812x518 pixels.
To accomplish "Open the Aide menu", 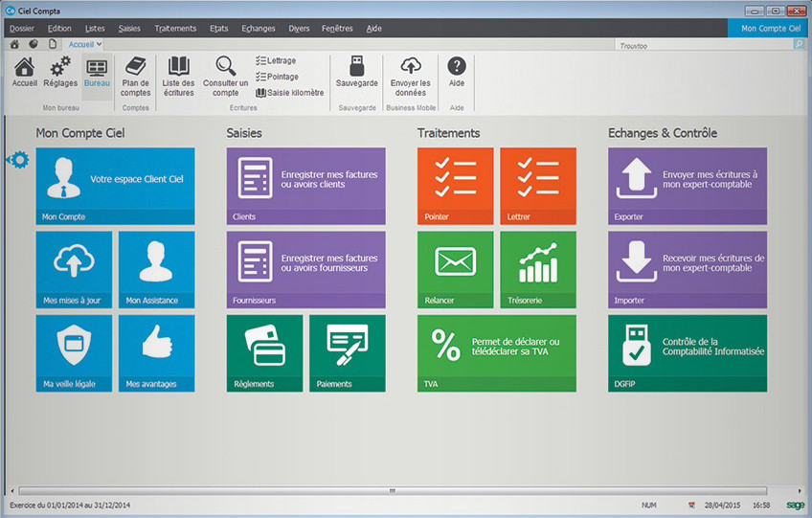I will [x=373, y=29].
